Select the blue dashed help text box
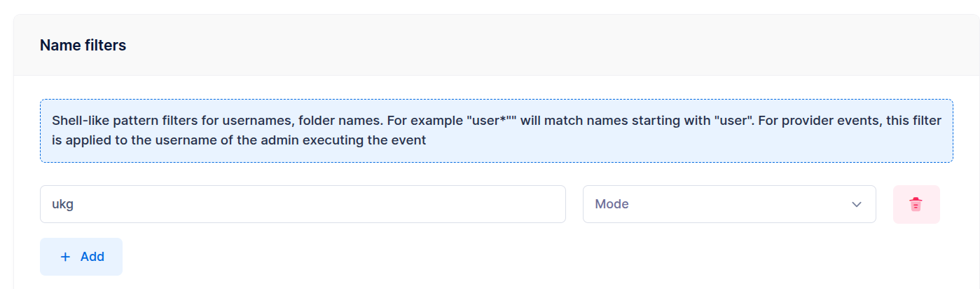This screenshot has width=980, height=289. pyautogui.click(x=497, y=130)
